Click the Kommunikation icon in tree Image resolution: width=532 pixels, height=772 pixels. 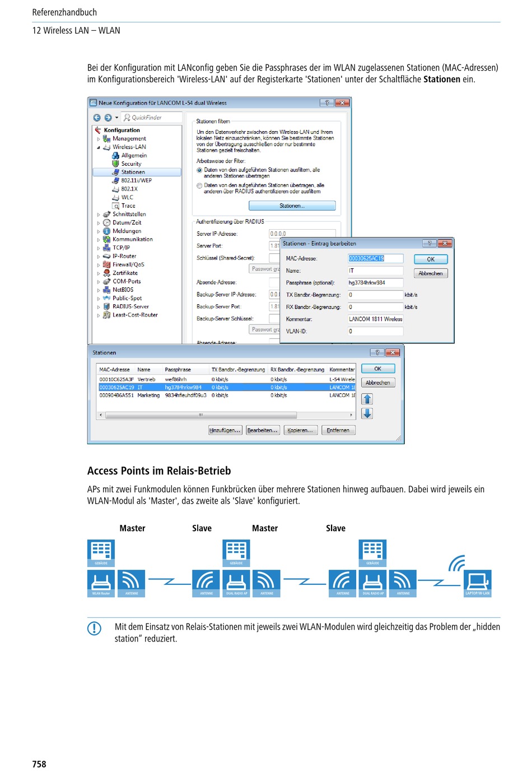tap(107, 239)
